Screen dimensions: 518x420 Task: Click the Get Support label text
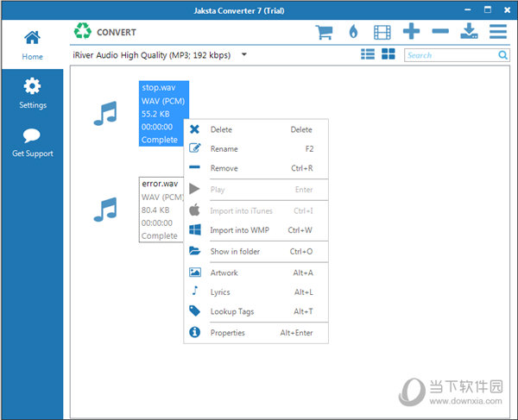coord(33,154)
